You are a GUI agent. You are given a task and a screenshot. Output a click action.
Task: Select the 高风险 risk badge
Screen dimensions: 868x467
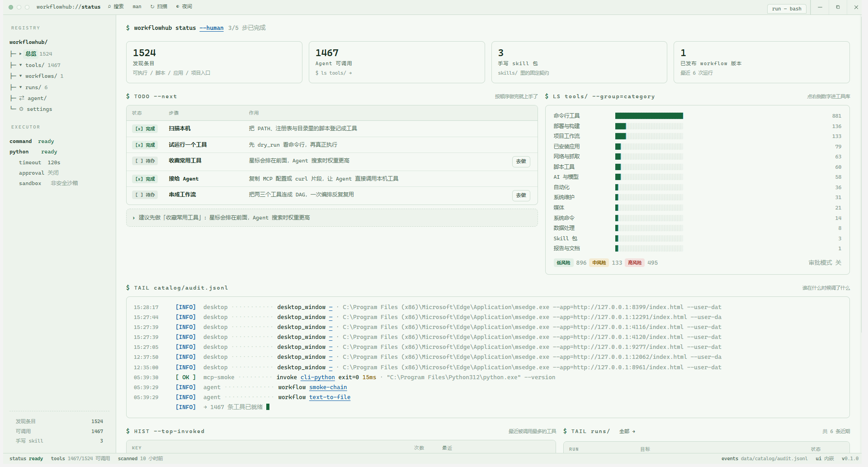[634, 263]
